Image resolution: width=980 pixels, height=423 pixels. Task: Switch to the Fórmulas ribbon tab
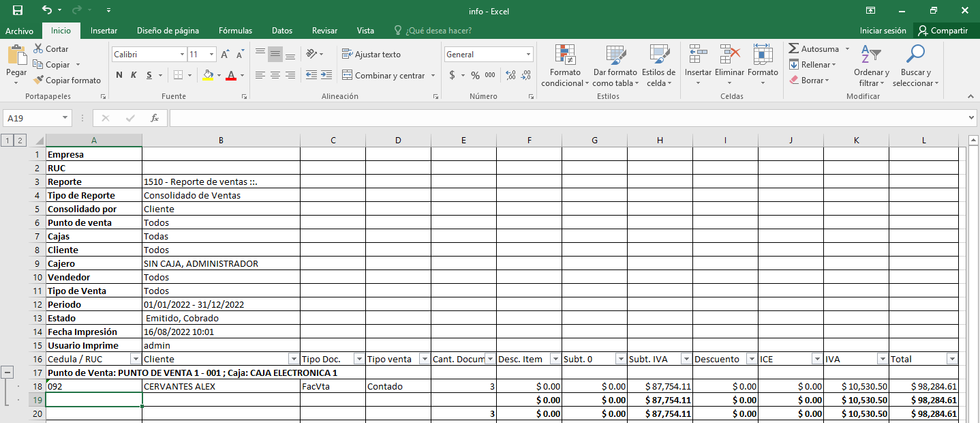235,31
